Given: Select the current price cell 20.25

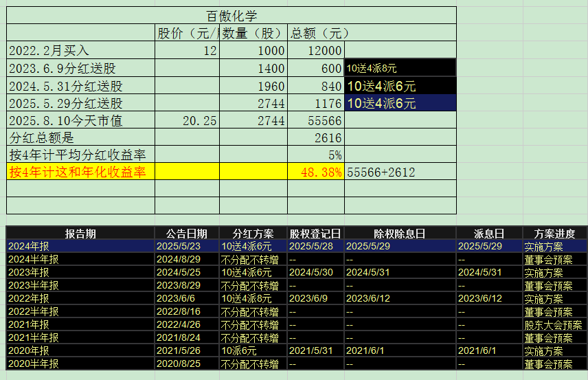Looking at the screenshot, I should pos(187,120).
